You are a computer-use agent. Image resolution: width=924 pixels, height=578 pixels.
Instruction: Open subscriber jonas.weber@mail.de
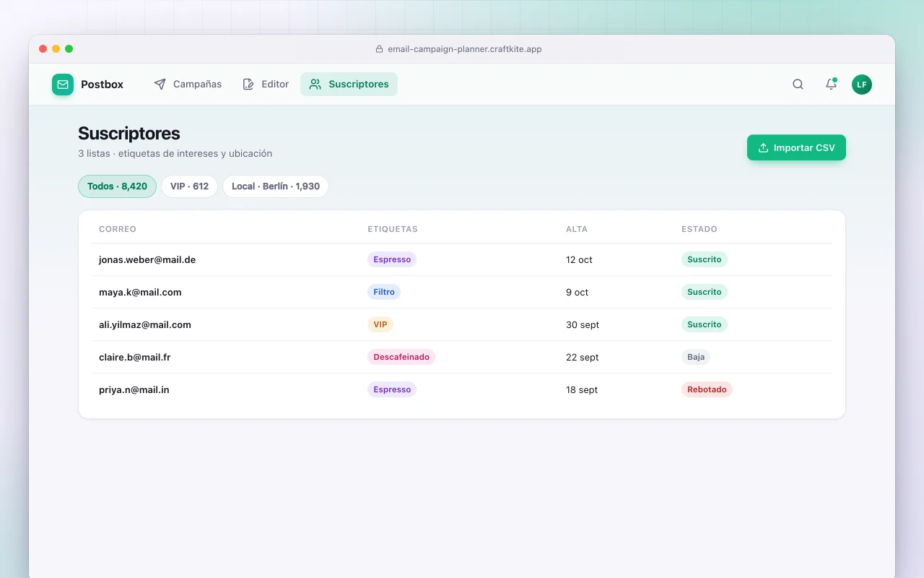(147, 259)
